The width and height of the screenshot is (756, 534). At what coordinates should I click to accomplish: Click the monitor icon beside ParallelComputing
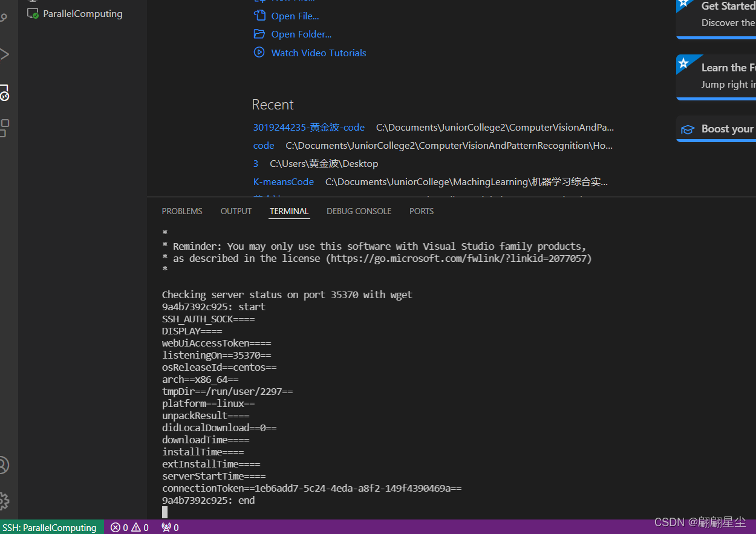coord(33,13)
